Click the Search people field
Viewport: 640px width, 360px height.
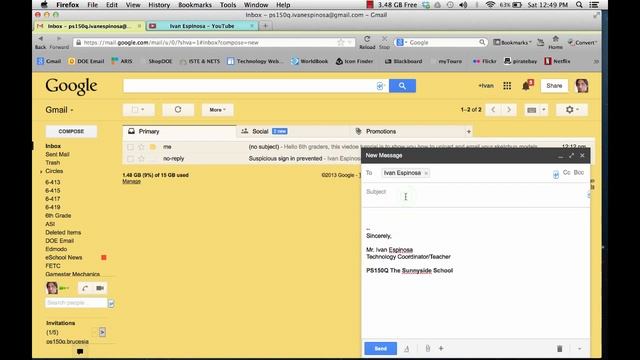click(x=76, y=303)
